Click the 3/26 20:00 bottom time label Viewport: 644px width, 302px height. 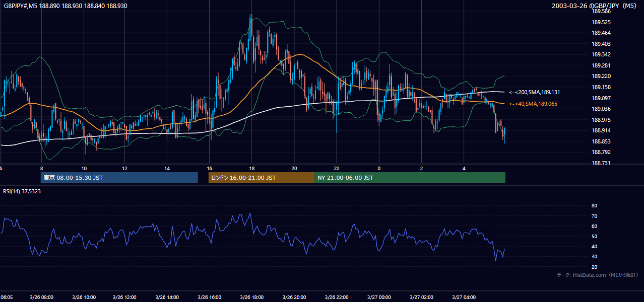(x=294, y=297)
